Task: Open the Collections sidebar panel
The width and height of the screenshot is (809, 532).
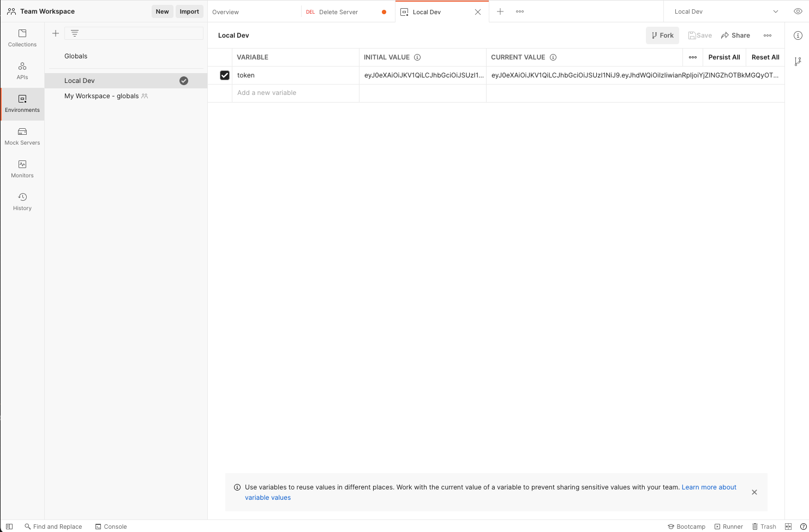Action: tap(22, 38)
